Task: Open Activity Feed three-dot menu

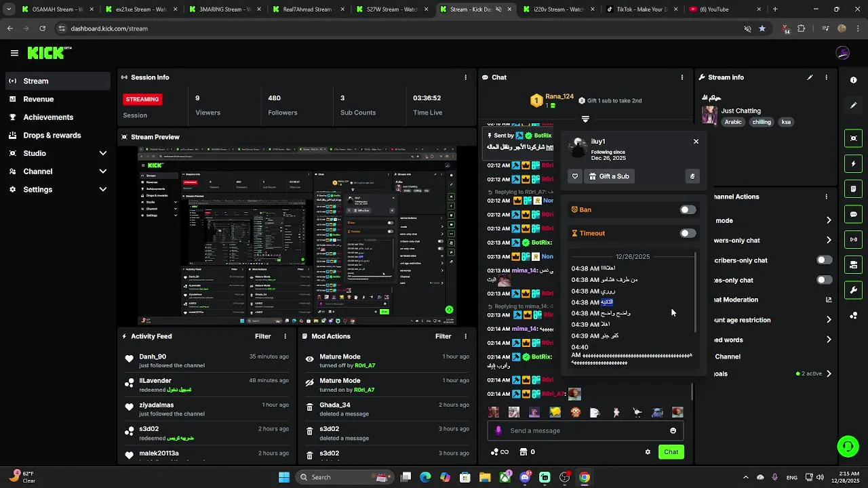Action: [x=285, y=336]
